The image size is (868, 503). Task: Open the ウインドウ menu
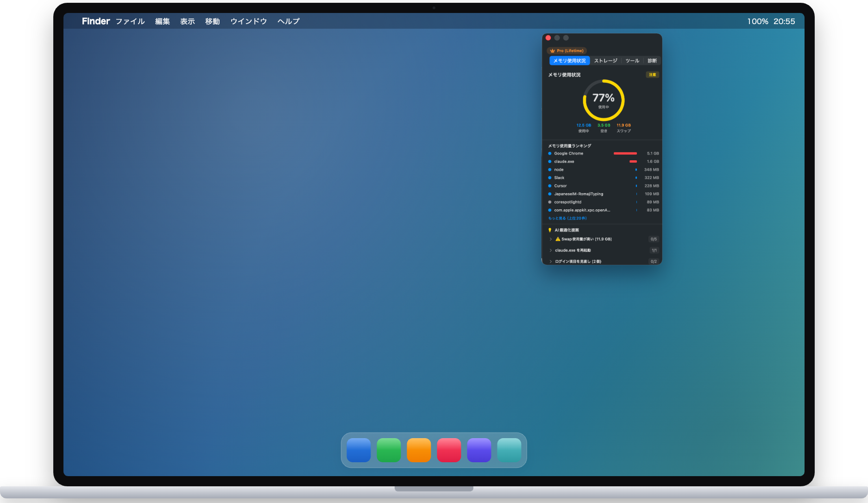point(249,21)
